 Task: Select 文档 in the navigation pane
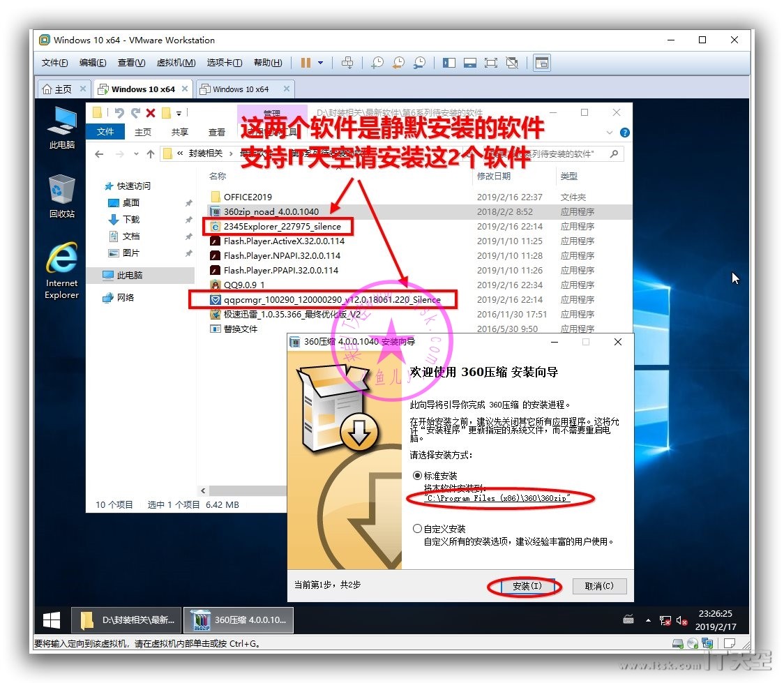coord(130,236)
